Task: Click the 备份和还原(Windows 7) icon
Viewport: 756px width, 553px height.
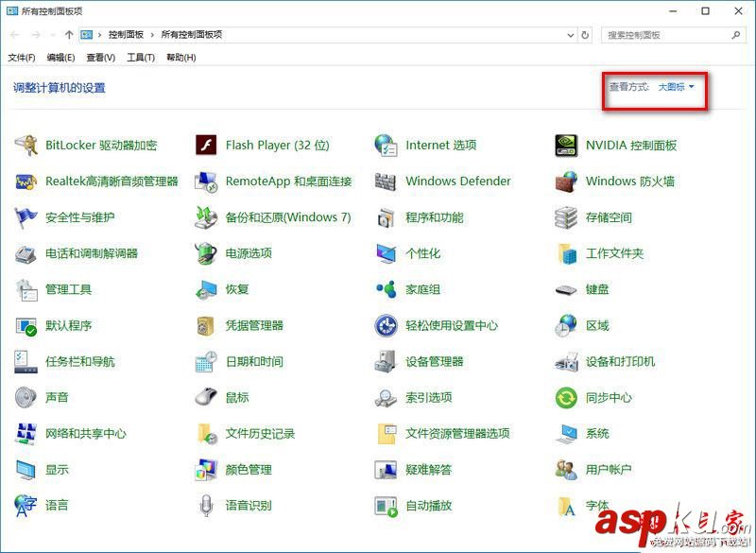Action: point(206,217)
